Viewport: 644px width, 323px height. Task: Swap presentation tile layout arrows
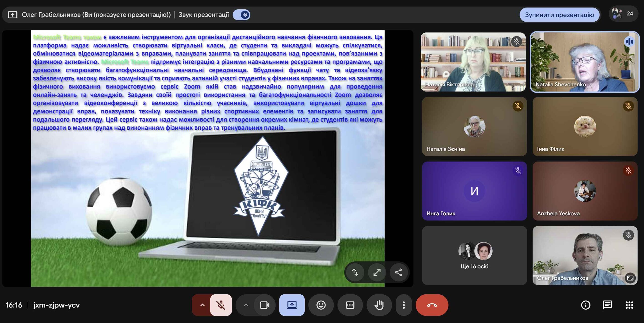pos(355,272)
